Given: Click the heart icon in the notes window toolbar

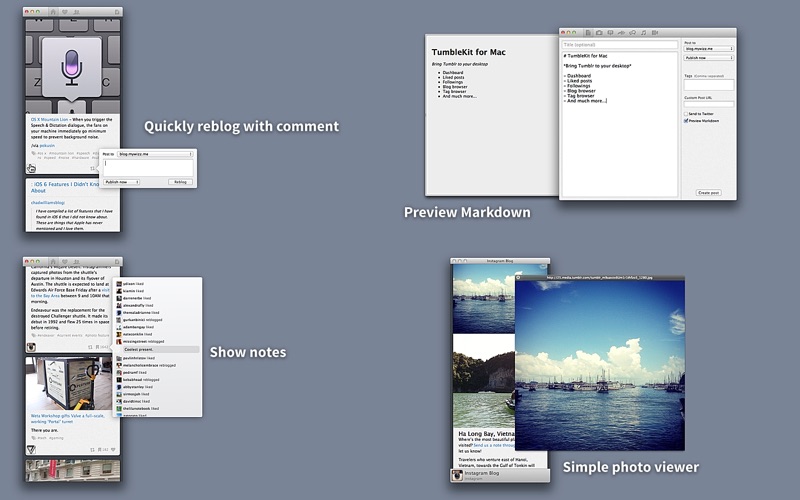Looking at the screenshot, I should 65,261.
